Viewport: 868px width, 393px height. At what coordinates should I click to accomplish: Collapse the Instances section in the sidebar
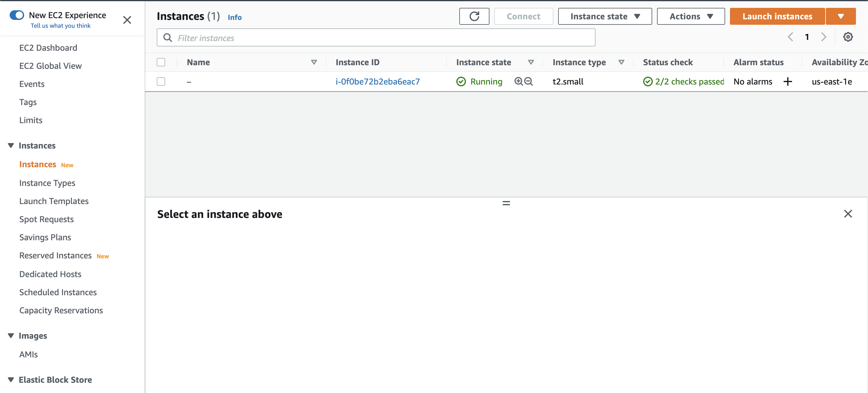[11, 145]
